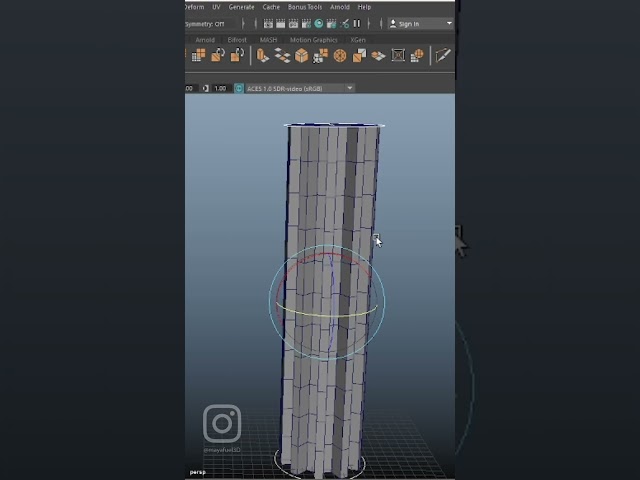The width and height of the screenshot is (640, 480).
Task: Click the scattered diamond tiles shelf icon
Action: (x=282, y=55)
